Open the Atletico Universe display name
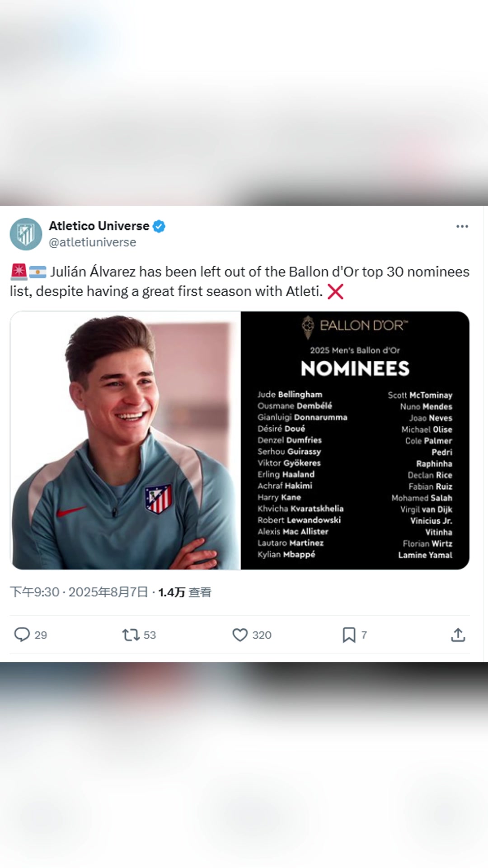This screenshot has width=488, height=868. 99,226
